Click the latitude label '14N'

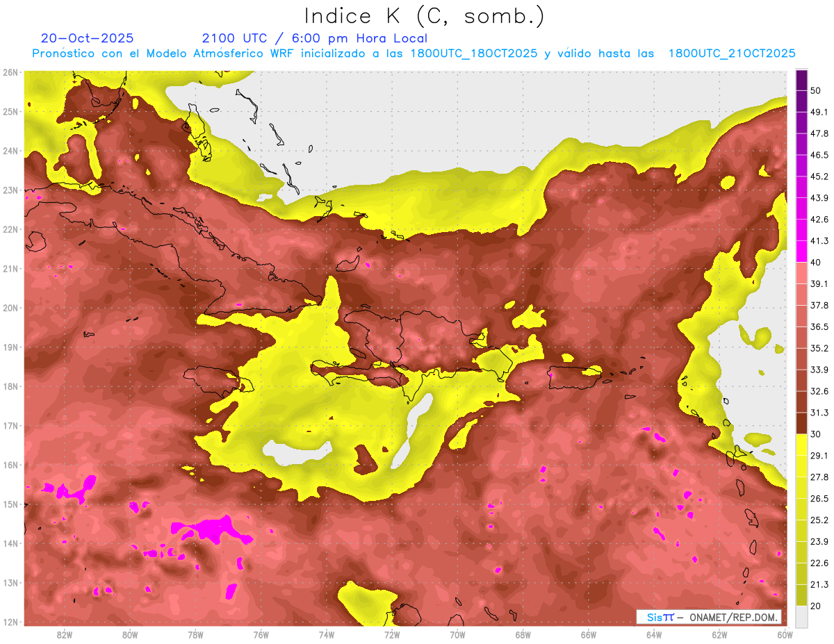pos(10,543)
